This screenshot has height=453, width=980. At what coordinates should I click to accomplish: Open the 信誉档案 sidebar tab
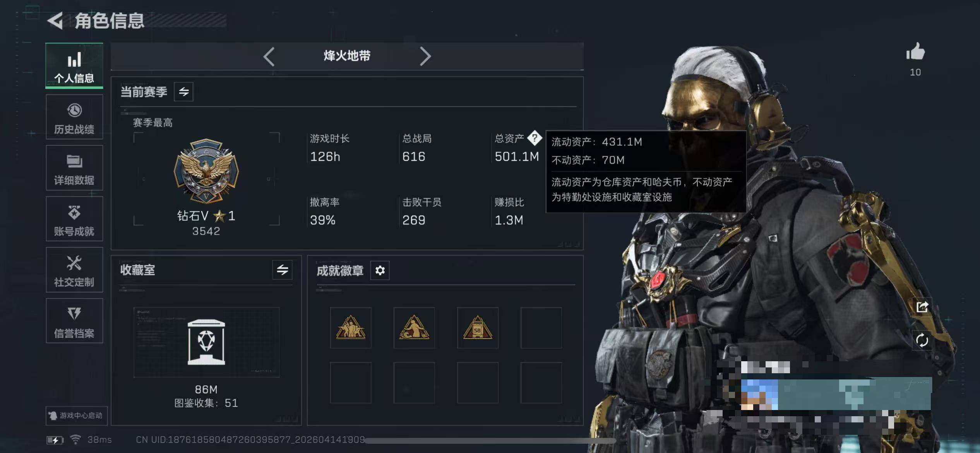coord(74,321)
